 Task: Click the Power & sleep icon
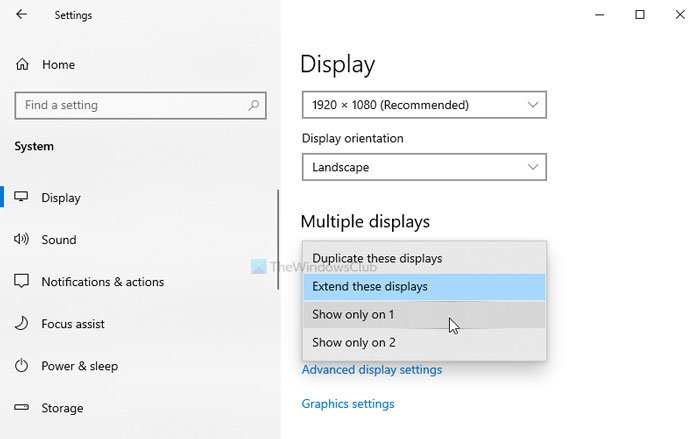(22, 366)
